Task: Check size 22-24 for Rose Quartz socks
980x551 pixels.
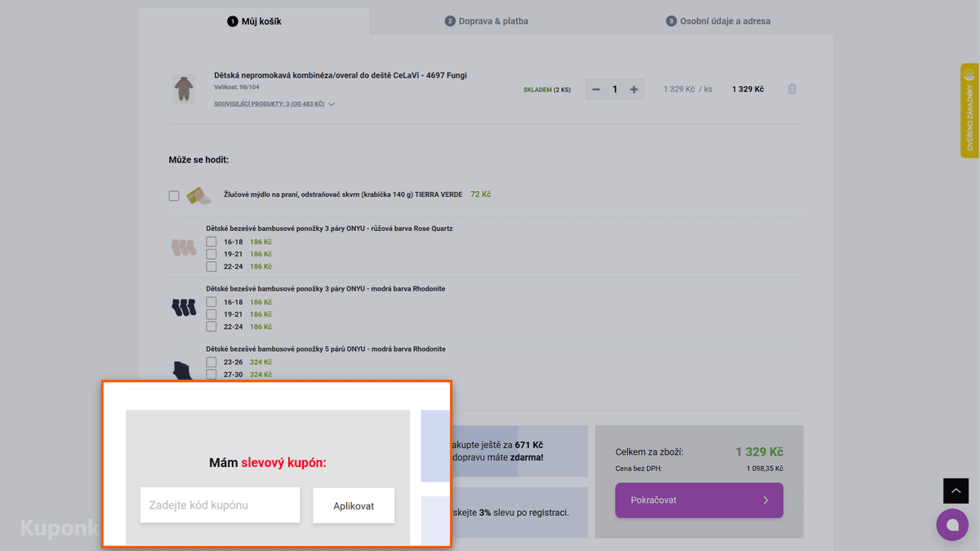Action: [212, 266]
